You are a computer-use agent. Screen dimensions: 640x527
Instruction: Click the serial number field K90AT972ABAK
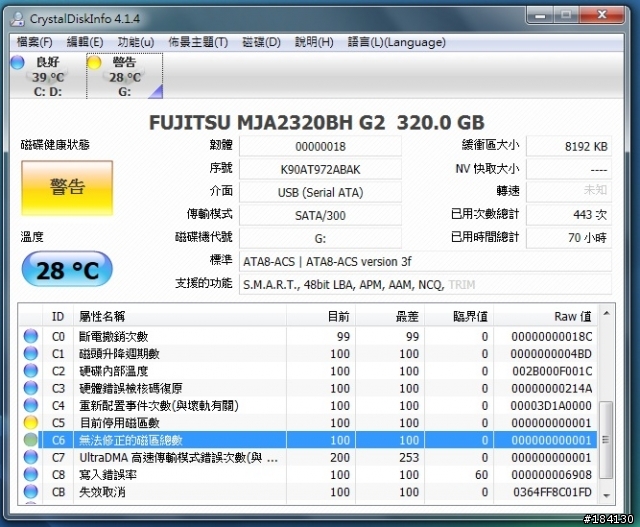tap(320, 168)
